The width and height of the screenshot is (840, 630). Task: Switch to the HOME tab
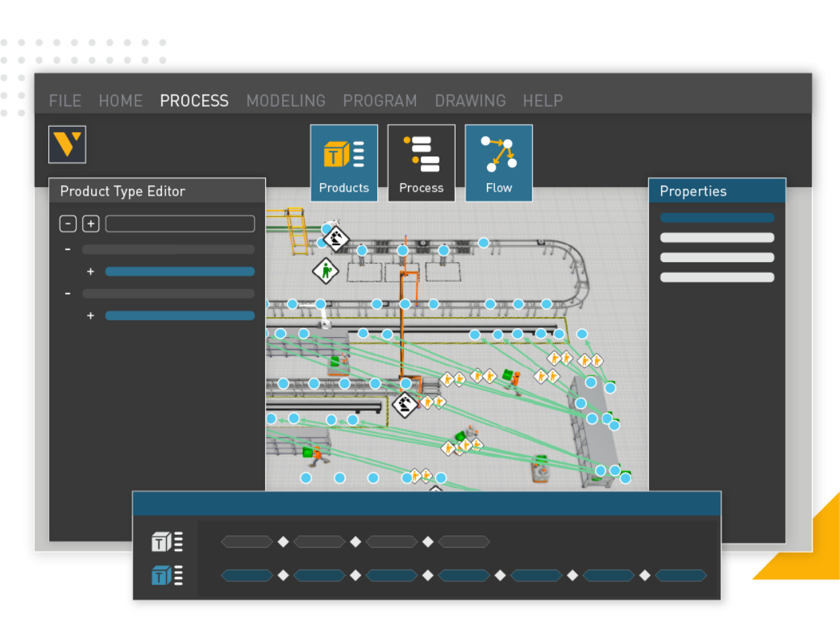(x=121, y=101)
